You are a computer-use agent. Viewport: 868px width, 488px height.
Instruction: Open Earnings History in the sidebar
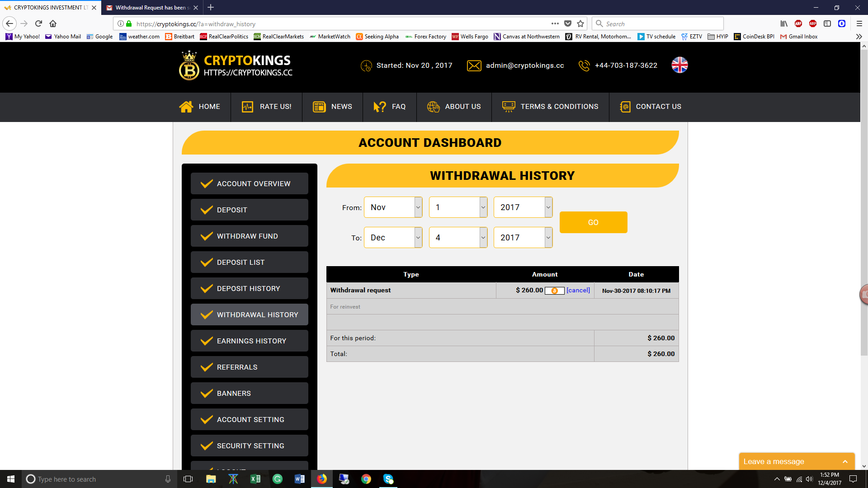click(250, 341)
